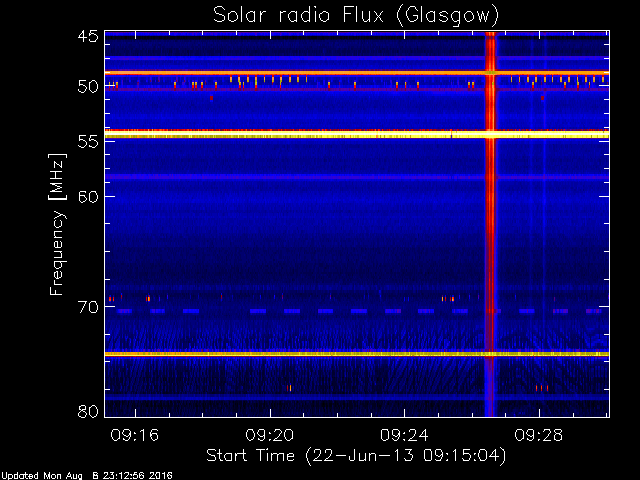Viewport: 640px width, 480px height.
Task: Click the 09:16 time tick label
Action: click(135, 435)
